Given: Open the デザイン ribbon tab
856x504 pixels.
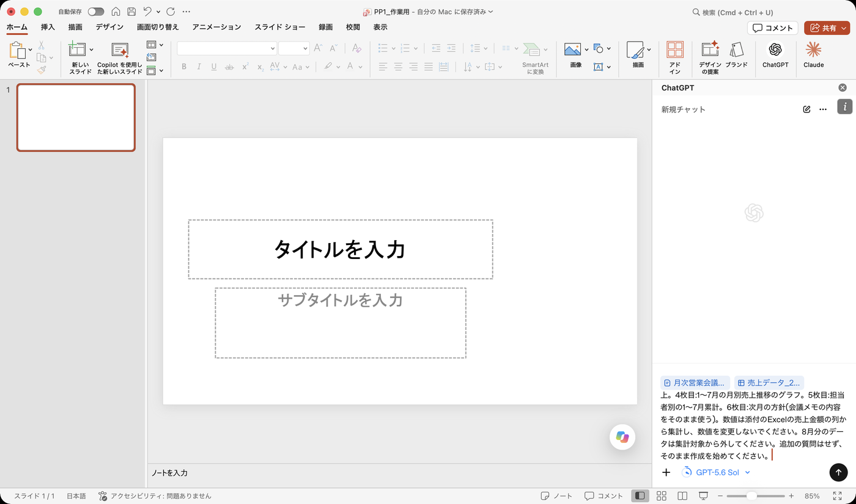Looking at the screenshot, I should point(109,27).
